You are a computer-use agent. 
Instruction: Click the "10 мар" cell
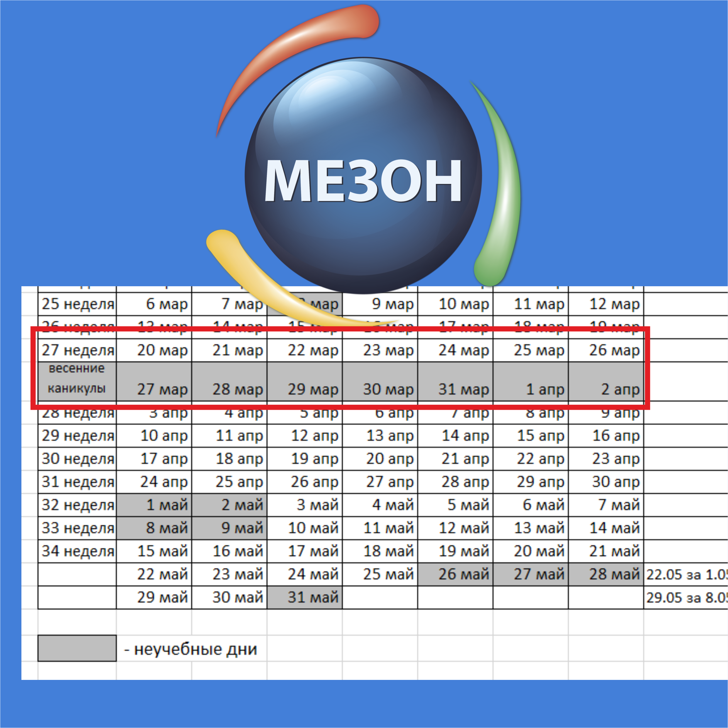click(x=456, y=304)
